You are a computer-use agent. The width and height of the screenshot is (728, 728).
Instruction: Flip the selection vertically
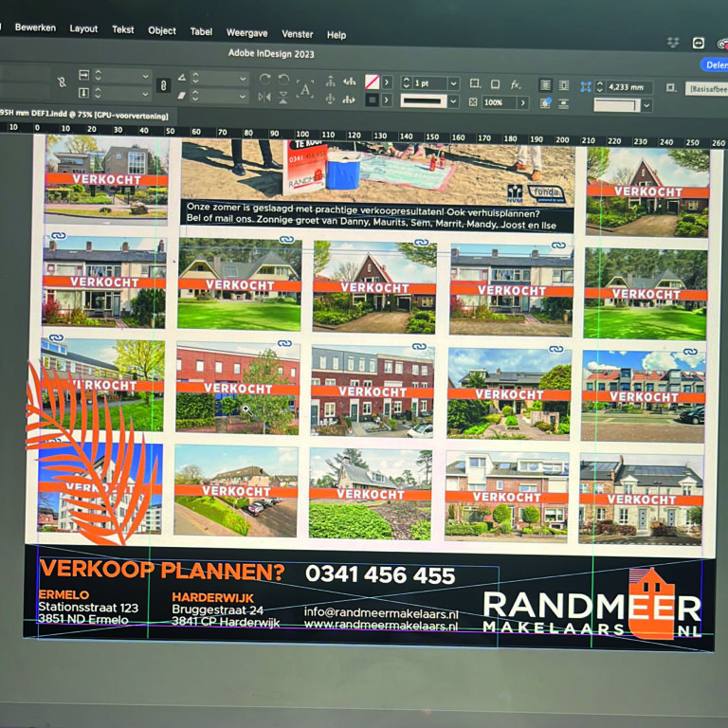(x=283, y=98)
